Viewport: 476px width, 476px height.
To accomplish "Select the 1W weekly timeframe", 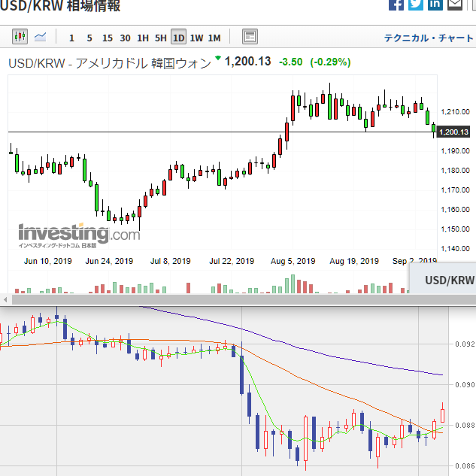I will (196, 38).
